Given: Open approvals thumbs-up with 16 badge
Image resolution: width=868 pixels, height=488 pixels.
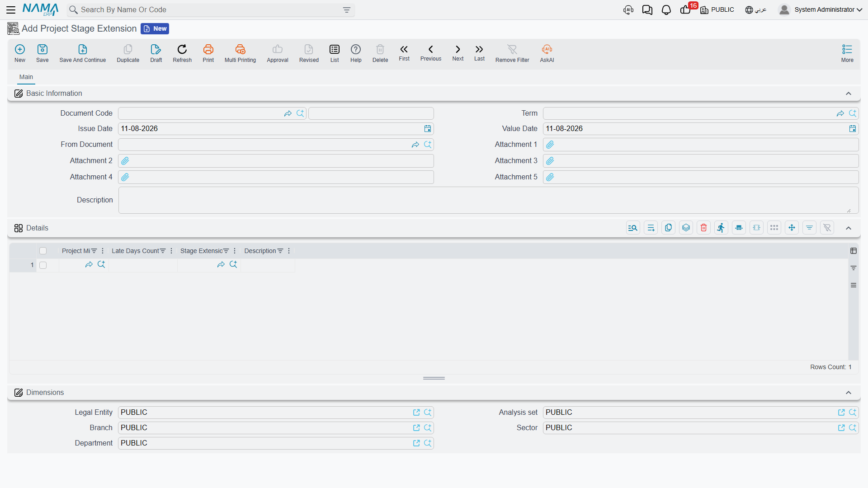Looking at the screenshot, I should (686, 10).
